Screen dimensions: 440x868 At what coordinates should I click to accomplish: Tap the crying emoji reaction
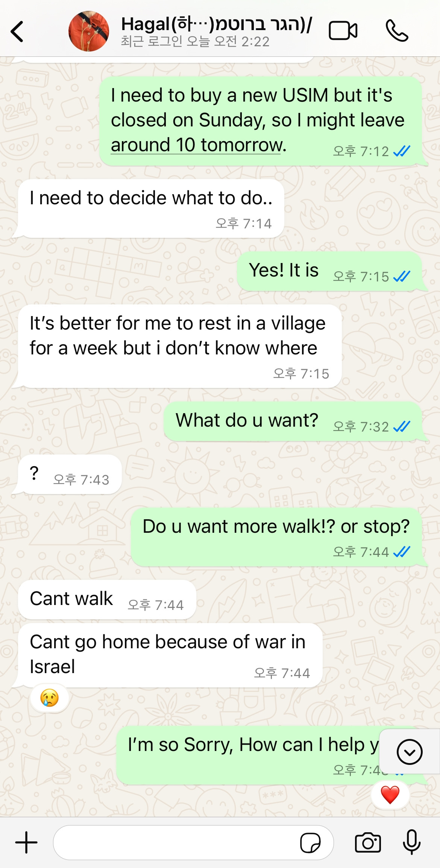point(49,698)
